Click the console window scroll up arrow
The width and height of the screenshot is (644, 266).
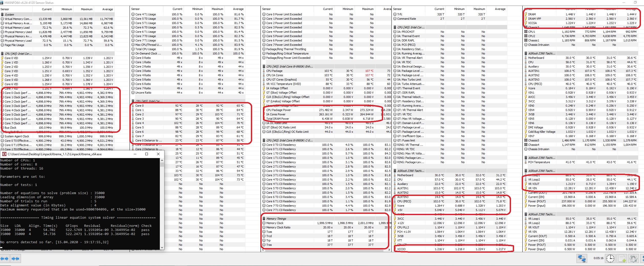coord(162,160)
